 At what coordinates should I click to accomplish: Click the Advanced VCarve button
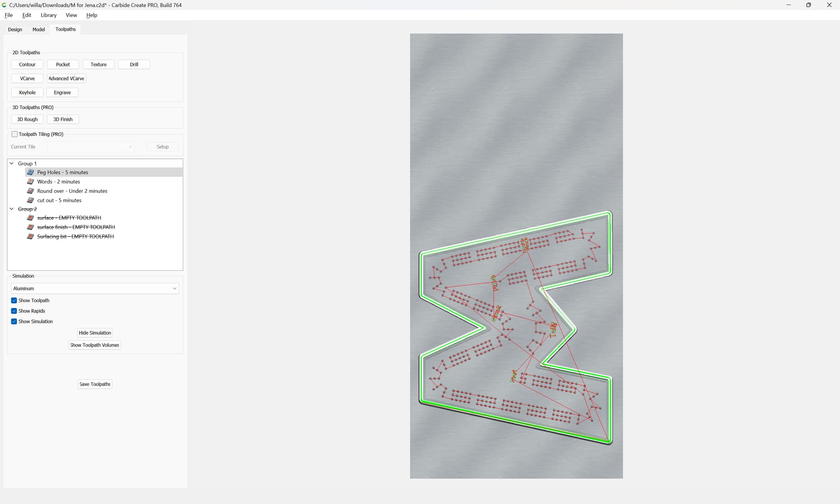pos(66,78)
